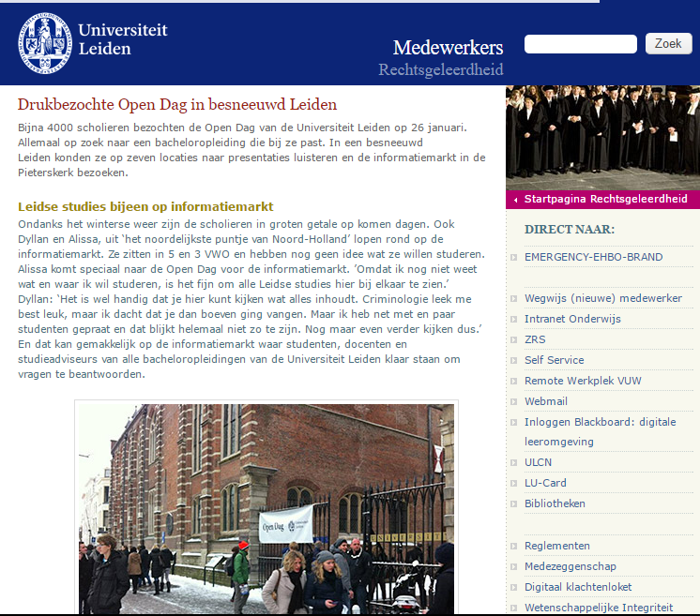Open the ULCN link
This screenshot has height=616, width=700.
coord(540,462)
